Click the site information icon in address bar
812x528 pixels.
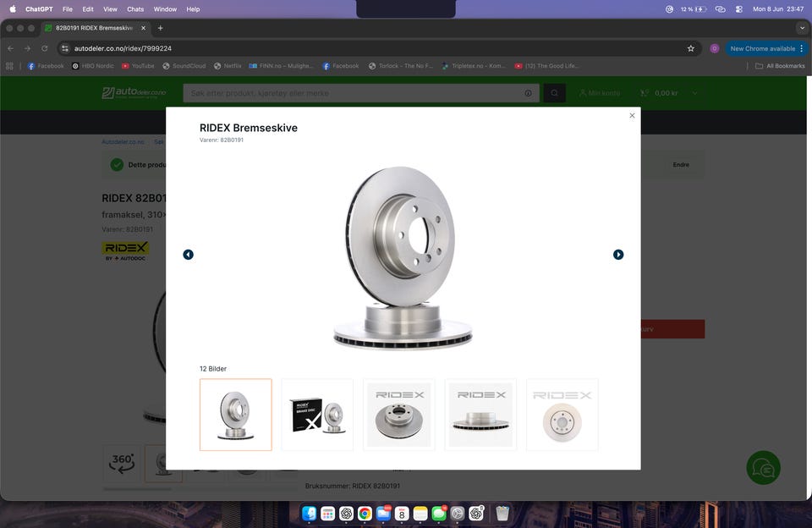(65, 48)
